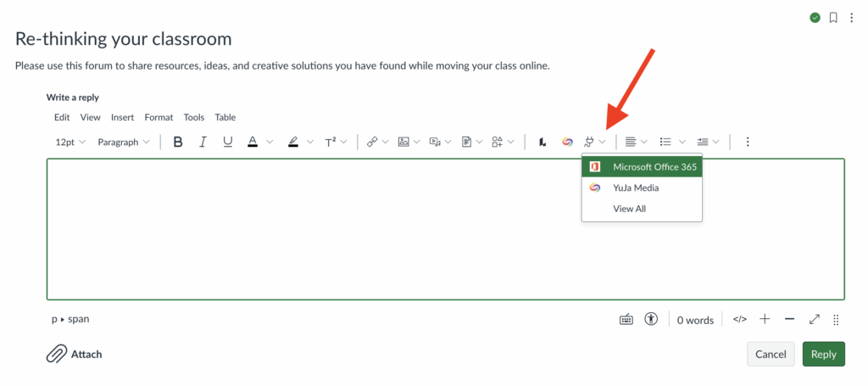Open the accessibility checker icon

(652, 320)
